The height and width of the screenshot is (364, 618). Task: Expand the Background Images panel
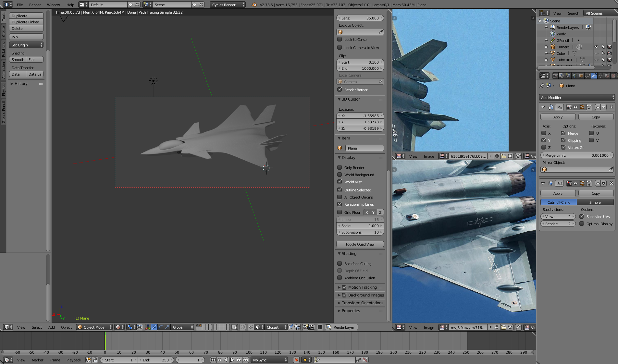tap(339, 295)
